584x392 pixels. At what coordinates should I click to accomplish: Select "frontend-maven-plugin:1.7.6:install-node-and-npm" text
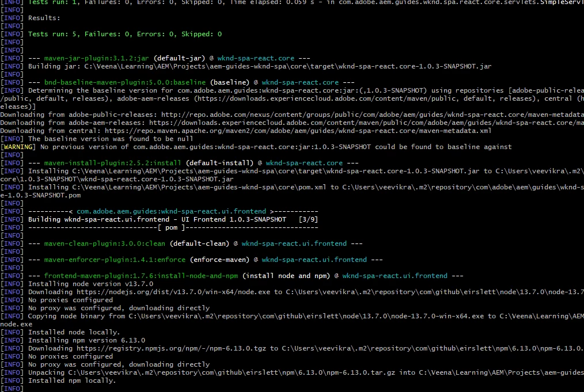[141, 276]
